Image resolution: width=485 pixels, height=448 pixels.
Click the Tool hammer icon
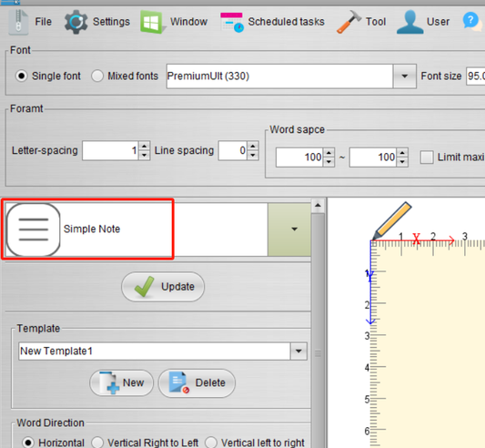(x=349, y=22)
